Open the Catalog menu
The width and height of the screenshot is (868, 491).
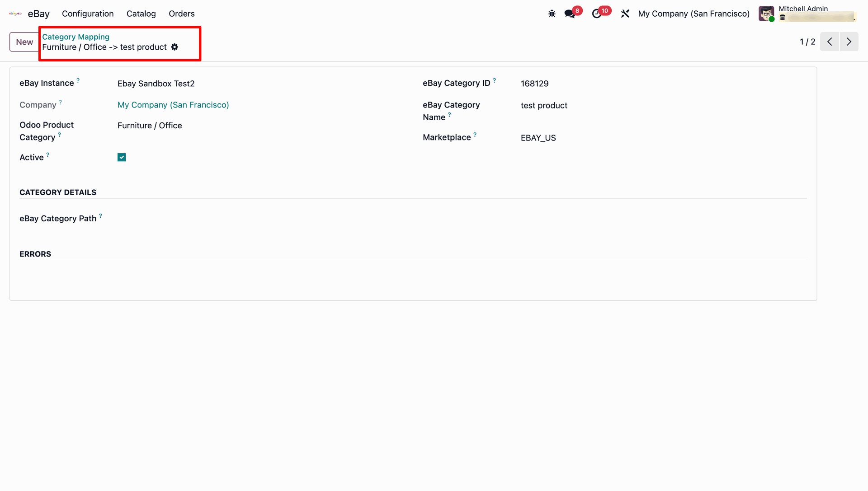click(x=141, y=14)
